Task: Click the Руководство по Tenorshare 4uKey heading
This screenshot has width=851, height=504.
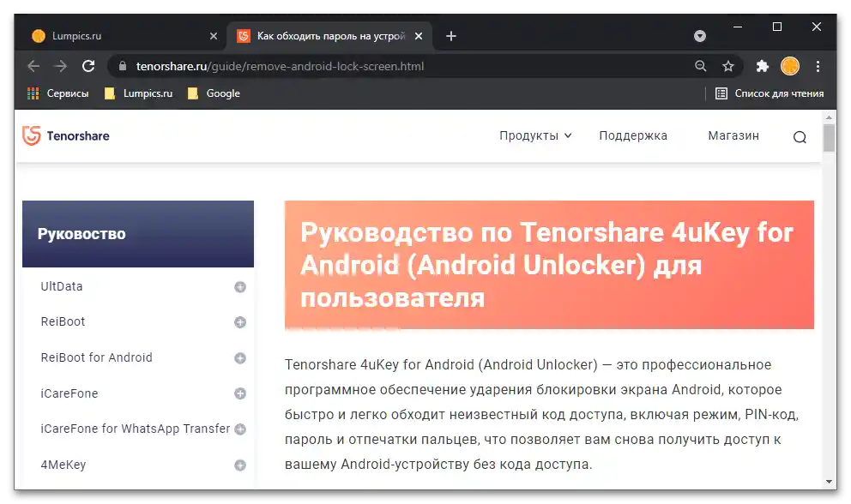Action: (x=547, y=266)
